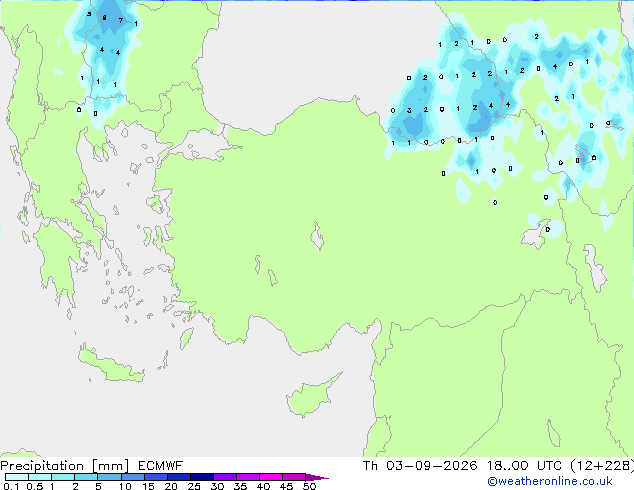Click the "Th 03-09-2026" date text
The image size is (634, 490).
coord(420,466)
